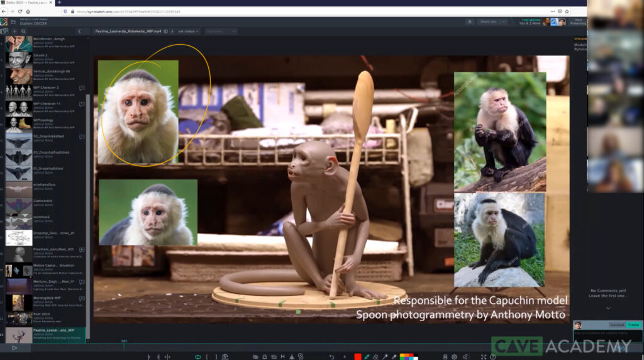
Task: Open the WIP Character 2 item
Action: (x=45, y=91)
